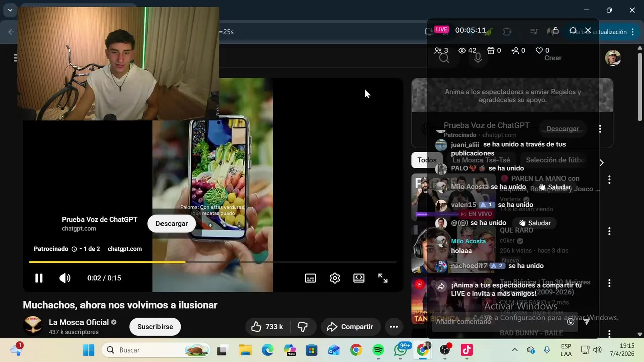Click the share arrow icon in the LIVE prompt

tap(441, 286)
